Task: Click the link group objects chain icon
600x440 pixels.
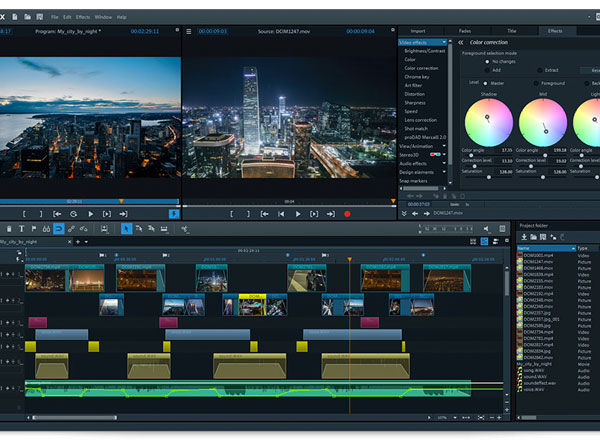Action: [71, 229]
